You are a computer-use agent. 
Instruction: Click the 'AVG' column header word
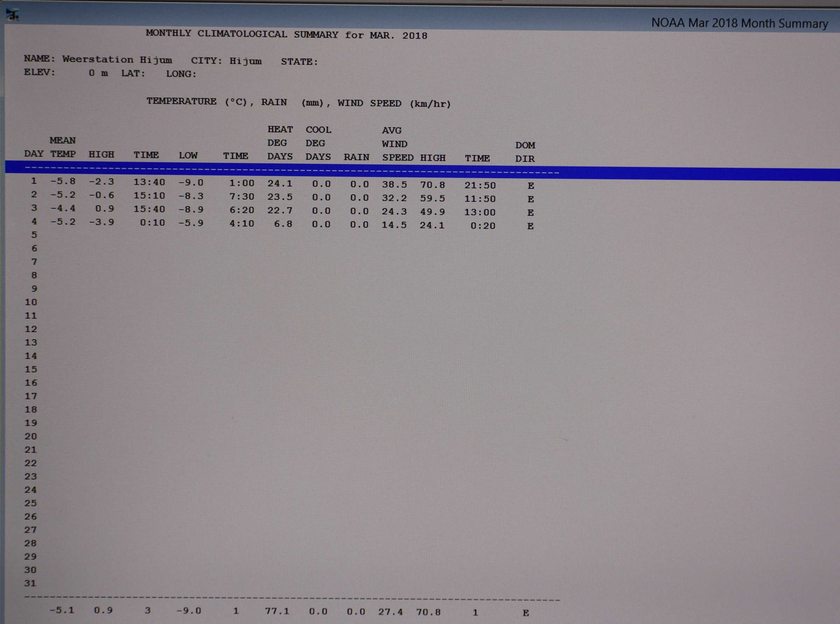(x=392, y=130)
